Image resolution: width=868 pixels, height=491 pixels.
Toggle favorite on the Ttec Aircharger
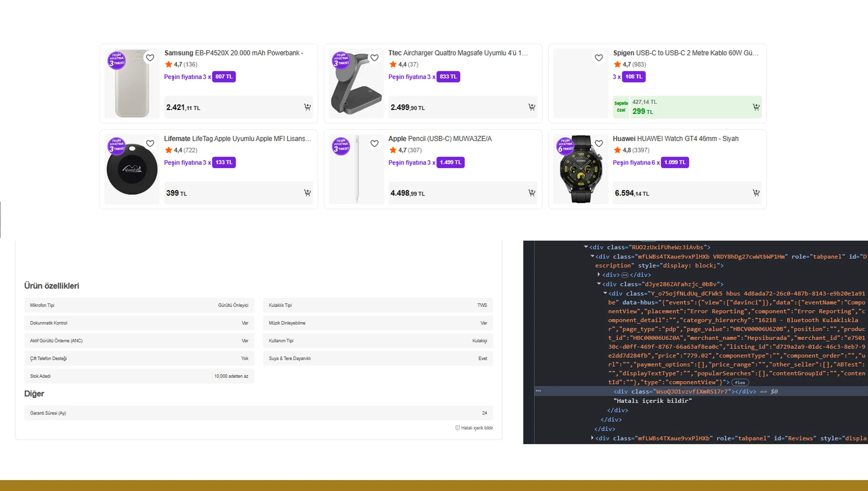[x=374, y=57]
